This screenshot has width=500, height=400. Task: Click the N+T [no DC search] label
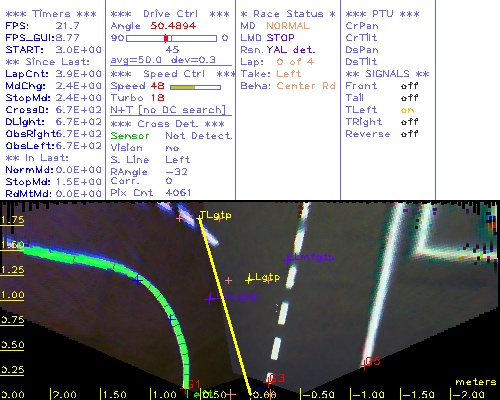(x=168, y=110)
